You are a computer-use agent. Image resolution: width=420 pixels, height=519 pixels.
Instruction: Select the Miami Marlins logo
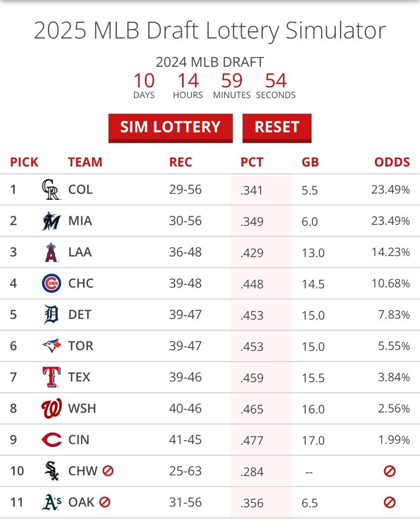[x=51, y=221]
